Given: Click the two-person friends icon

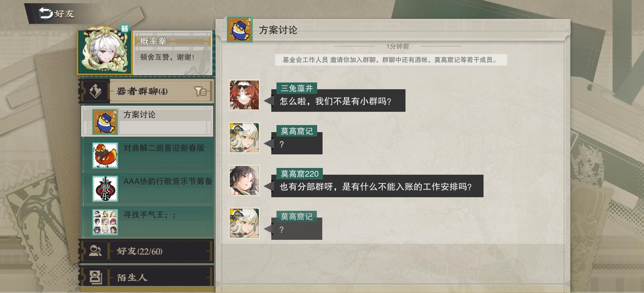Looking at the screenshot, I should [x=95, y=251].
